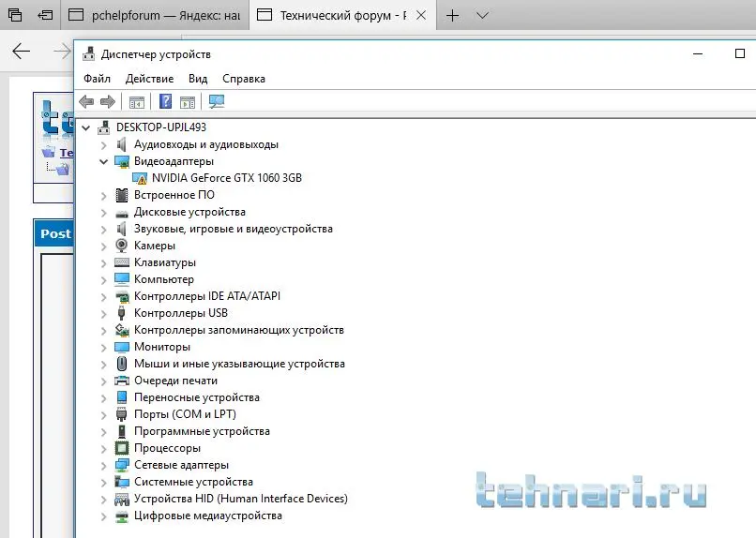Click the drive icon for Дисковые устройства

[122, 213]
